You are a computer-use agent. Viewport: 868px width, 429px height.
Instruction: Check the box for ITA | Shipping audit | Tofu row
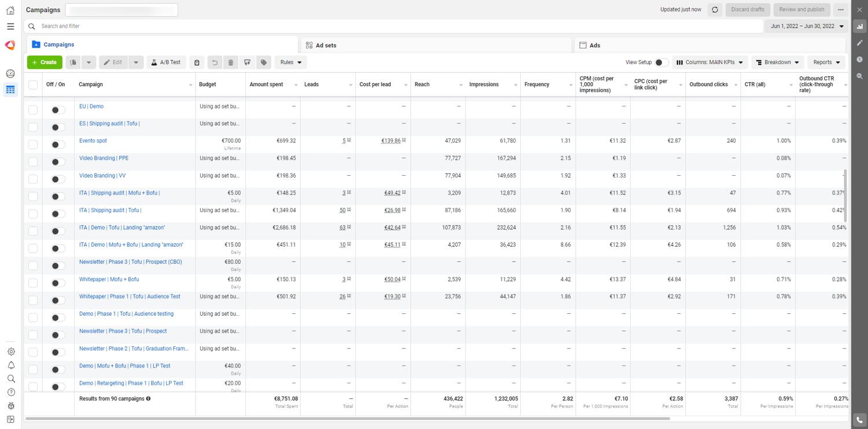[x=33, y=214]
